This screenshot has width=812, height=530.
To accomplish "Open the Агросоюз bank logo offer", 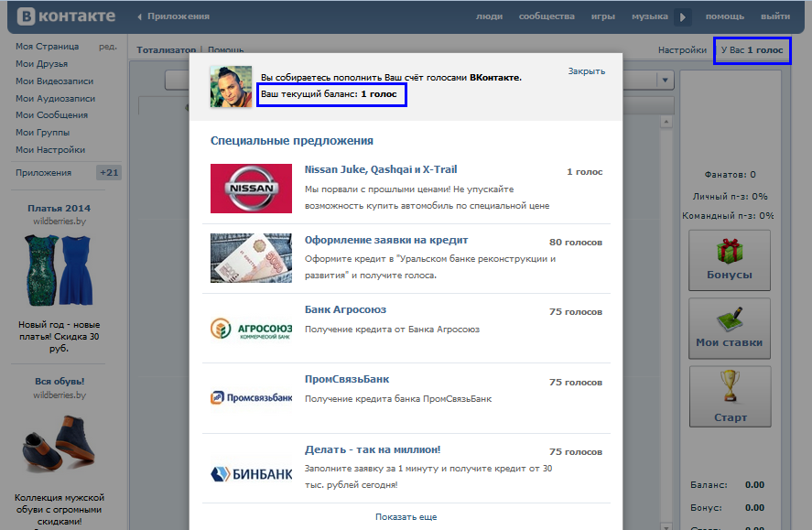I will 251,328.
